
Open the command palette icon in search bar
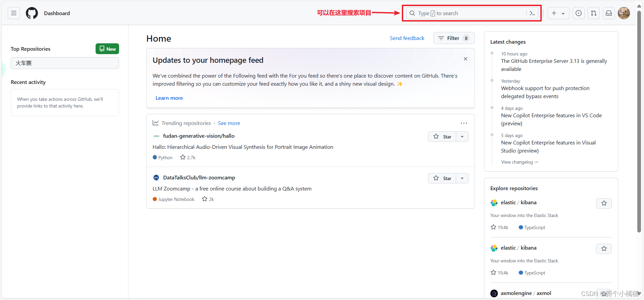pos(532,13)
